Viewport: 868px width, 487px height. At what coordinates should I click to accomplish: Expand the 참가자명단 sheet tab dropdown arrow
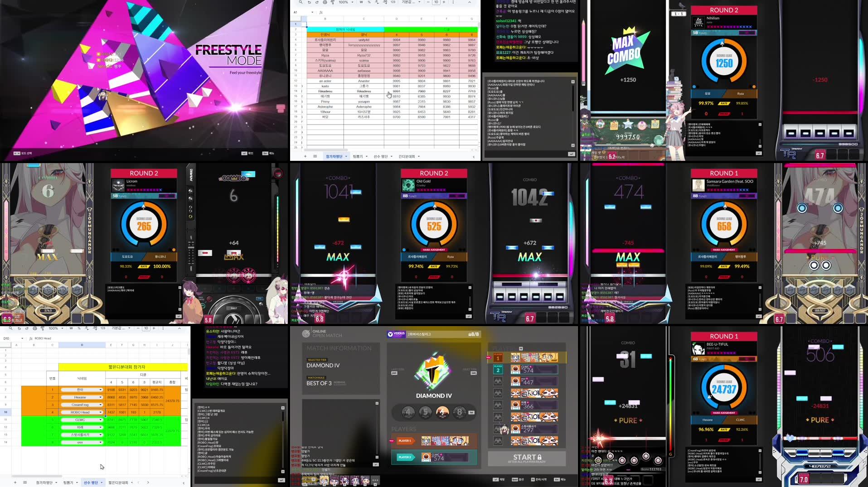(x=346, y=156)
